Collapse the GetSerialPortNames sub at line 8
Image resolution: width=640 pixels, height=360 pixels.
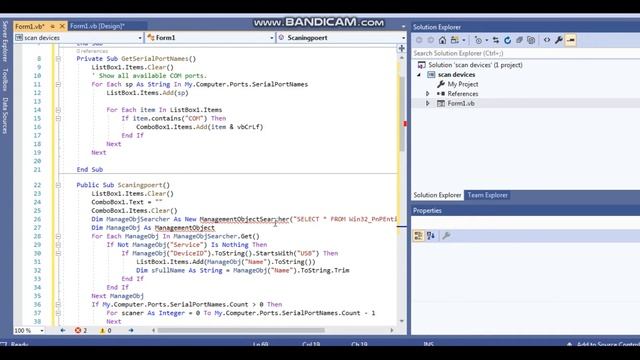58,59
